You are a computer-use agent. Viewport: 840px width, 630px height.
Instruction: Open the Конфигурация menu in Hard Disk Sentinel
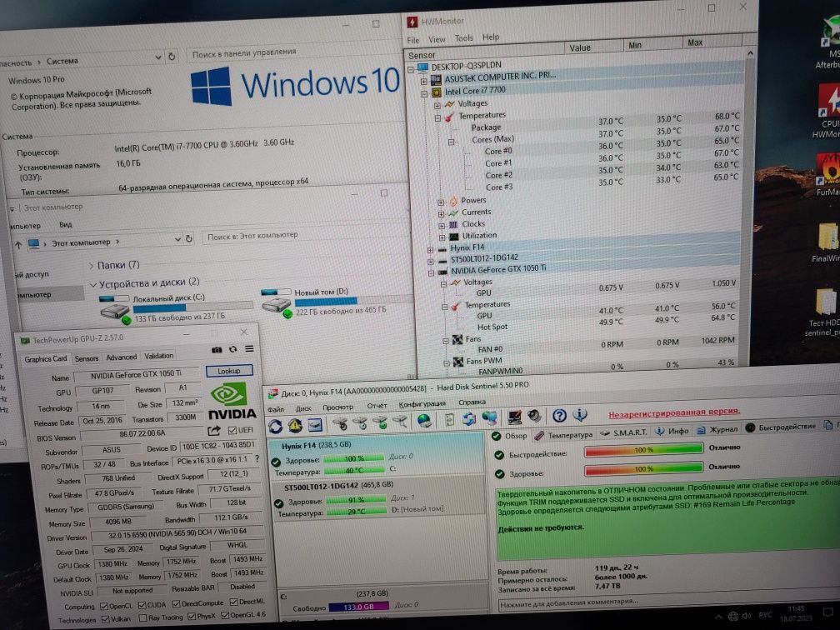(x=422, y=404)
